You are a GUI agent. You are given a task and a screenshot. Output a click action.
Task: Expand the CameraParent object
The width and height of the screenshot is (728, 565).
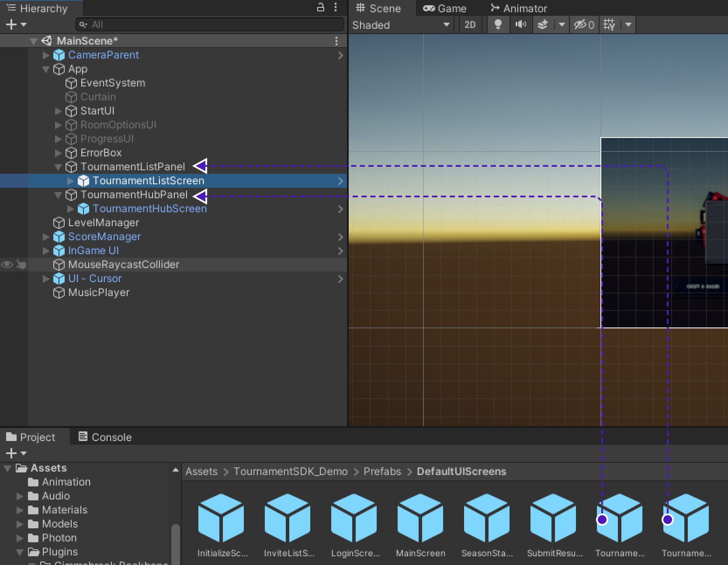46,55
